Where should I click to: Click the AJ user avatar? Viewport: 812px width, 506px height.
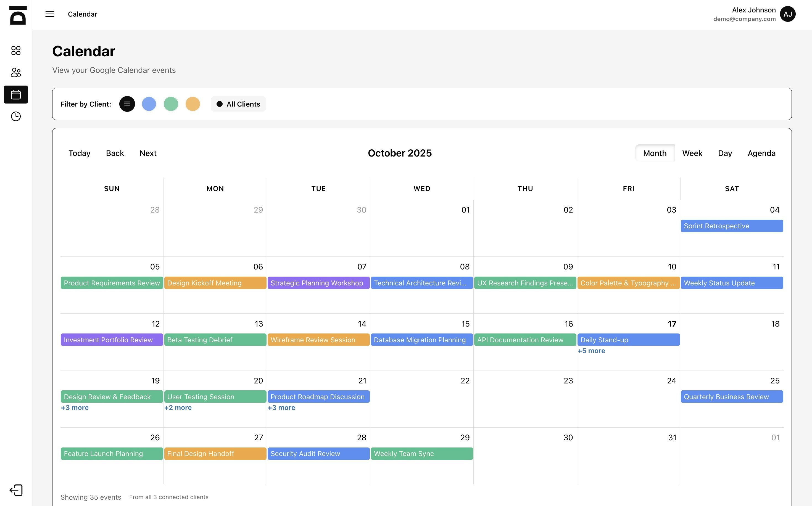[787, 14]
